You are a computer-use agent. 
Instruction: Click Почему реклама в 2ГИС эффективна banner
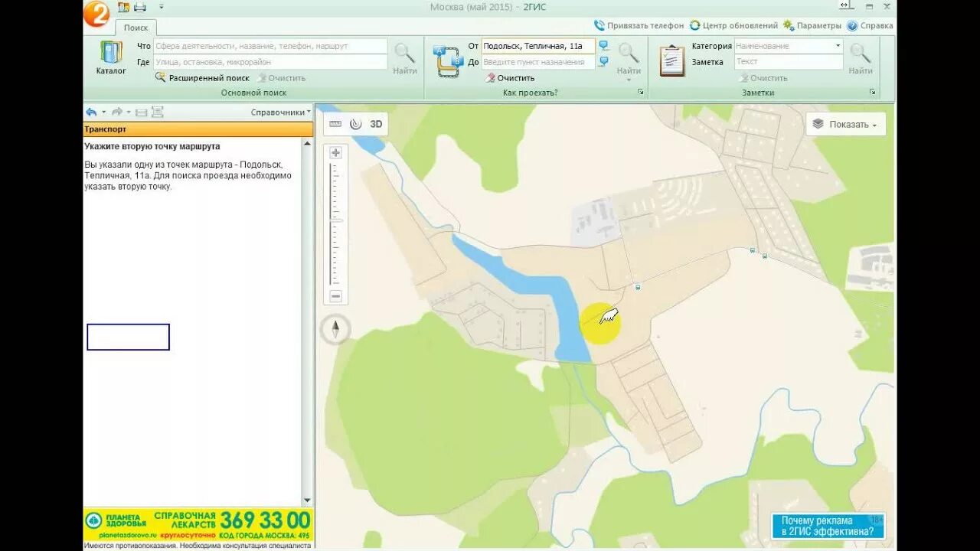click(828, 526)
